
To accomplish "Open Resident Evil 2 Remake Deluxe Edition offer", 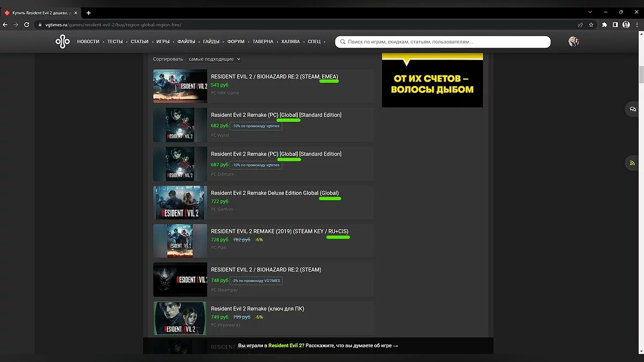I will [274, 193].
